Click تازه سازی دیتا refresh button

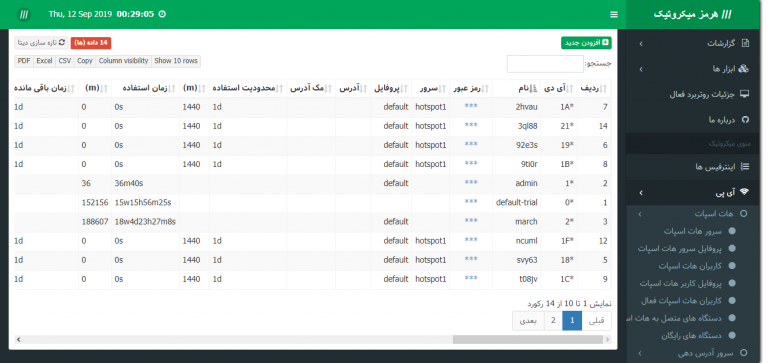point(42,43)
